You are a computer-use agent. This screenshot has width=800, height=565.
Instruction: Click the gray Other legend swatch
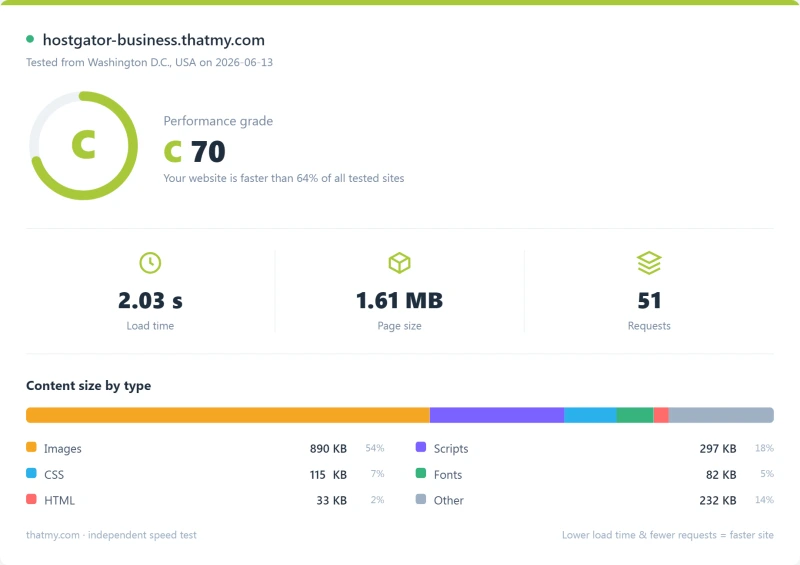421,499
